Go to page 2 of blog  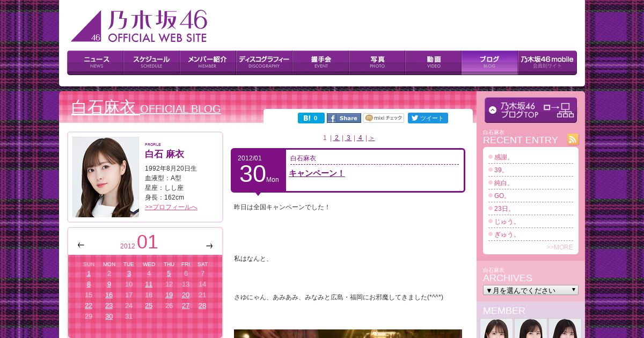336,138
